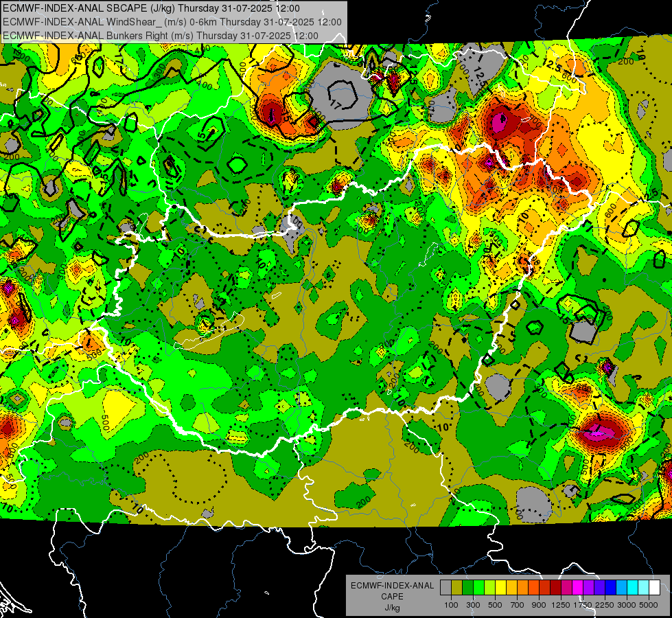Click the SBCAPE title line at top

(x=151, y=8)
